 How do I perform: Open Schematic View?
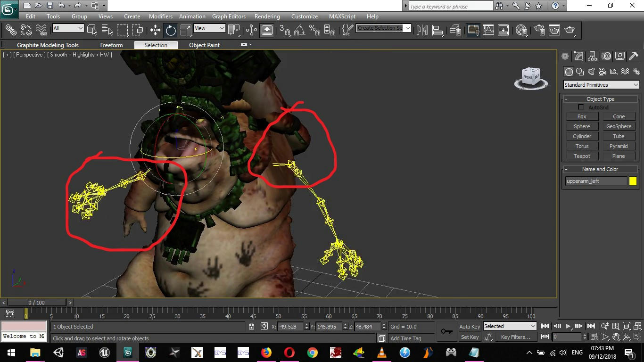[504, 30]
